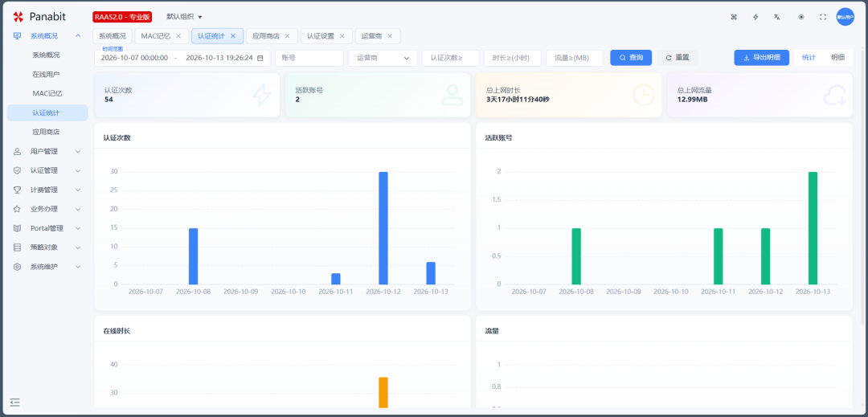Click the 导出明细 export button
The image size is (868, 417).
pos(762,58)
